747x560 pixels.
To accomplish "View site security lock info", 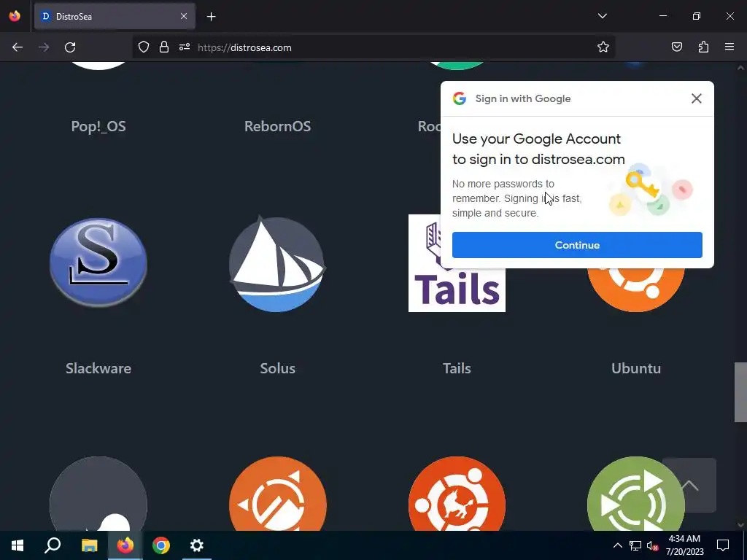I will click(x=164, y=47).
